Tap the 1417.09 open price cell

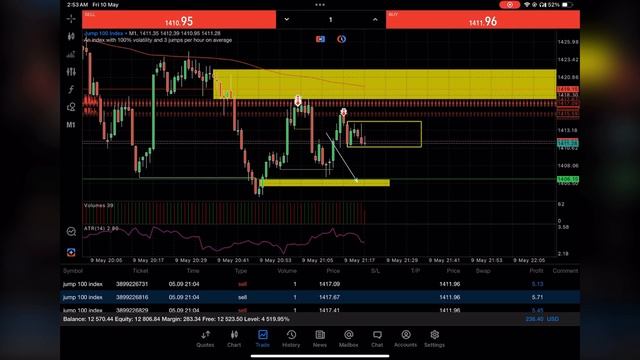pyautogui.click(x=329, y=284)
